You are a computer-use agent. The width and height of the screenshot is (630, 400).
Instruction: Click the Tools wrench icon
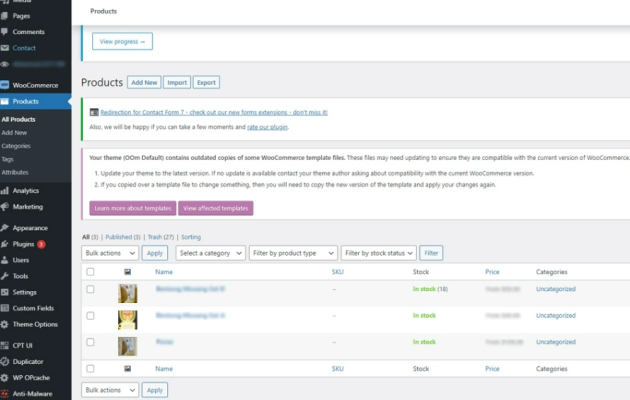(4, 276)
